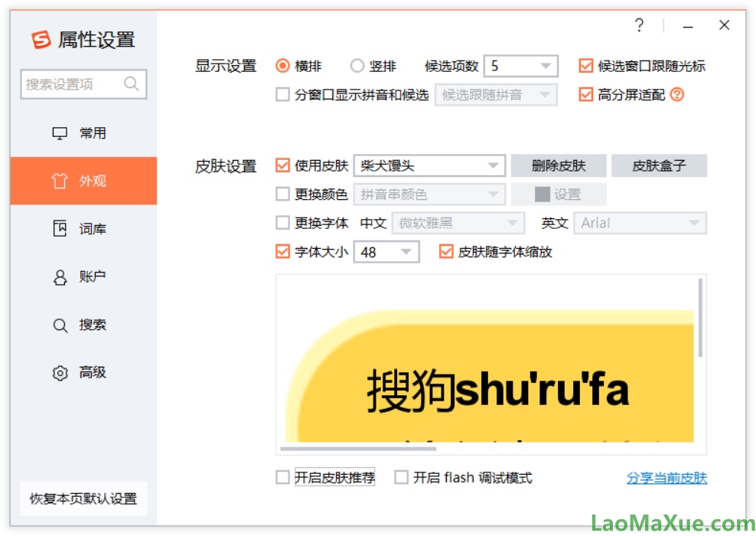Select the 竖排 layout radio button
This screenshot has width=756, height=536.
357,66
